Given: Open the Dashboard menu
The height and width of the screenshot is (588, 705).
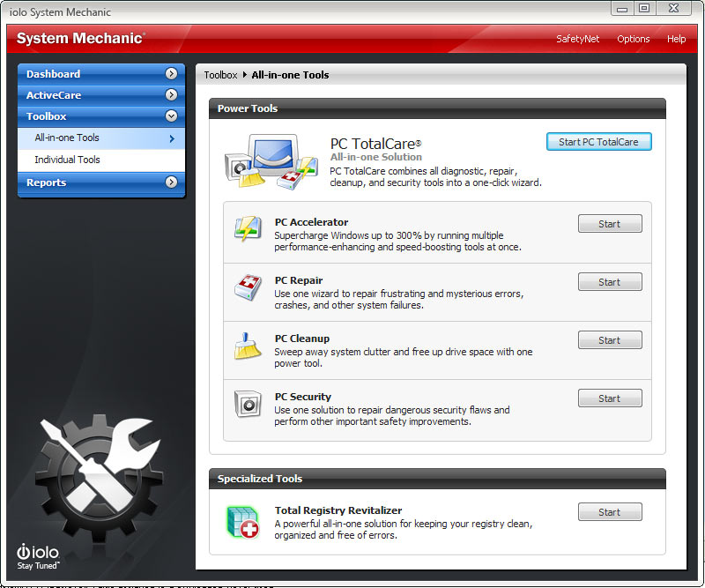Looking at the screenshot, I should pos(101,74).
